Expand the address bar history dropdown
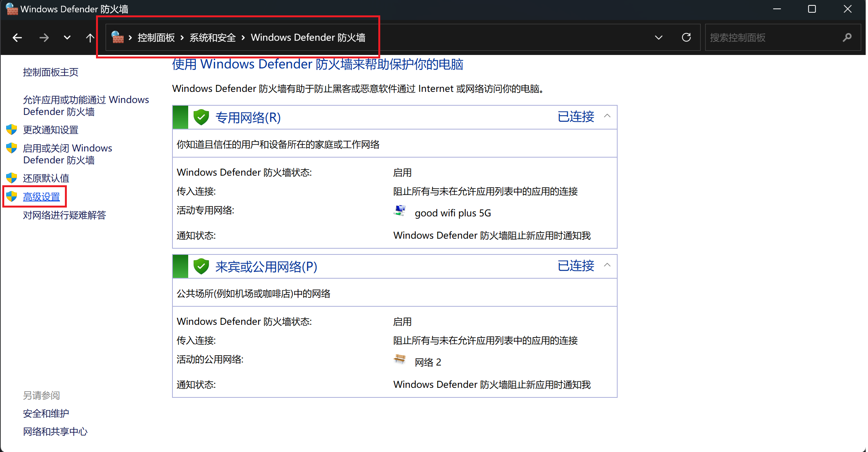The height and width of the screenshot is (452, 868). coord(659,38)
